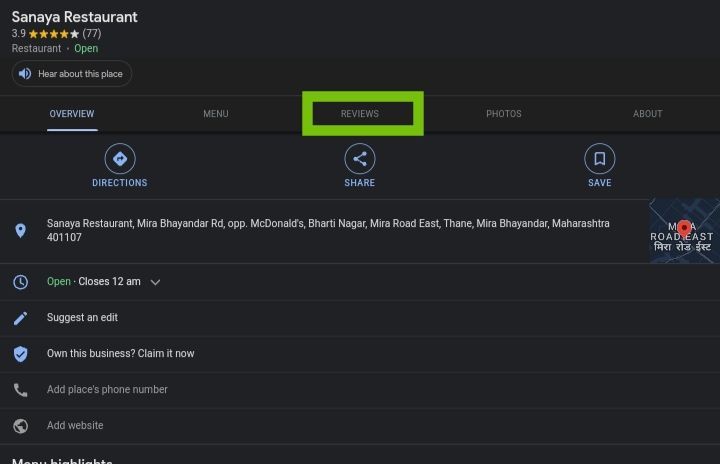The image size is (720, 464).
Task: Click the SAVE label
Action: pyautogui.click(x=600, y=183)
